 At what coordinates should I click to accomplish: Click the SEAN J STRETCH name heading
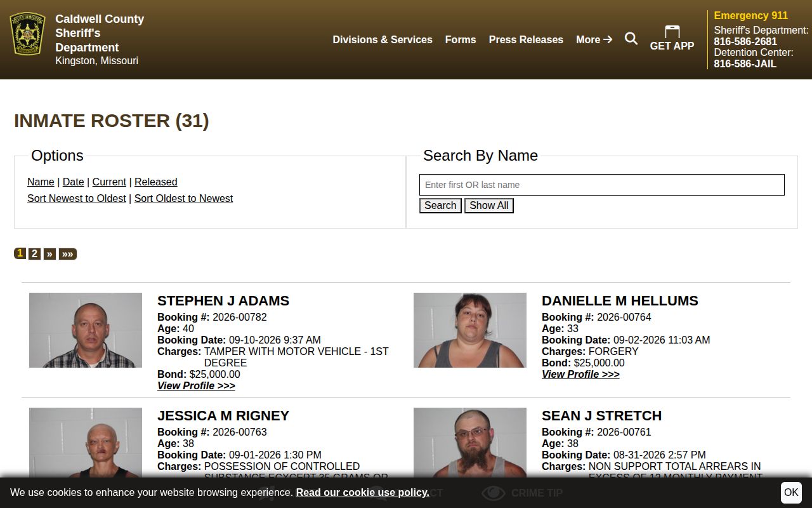coord(601,416)
